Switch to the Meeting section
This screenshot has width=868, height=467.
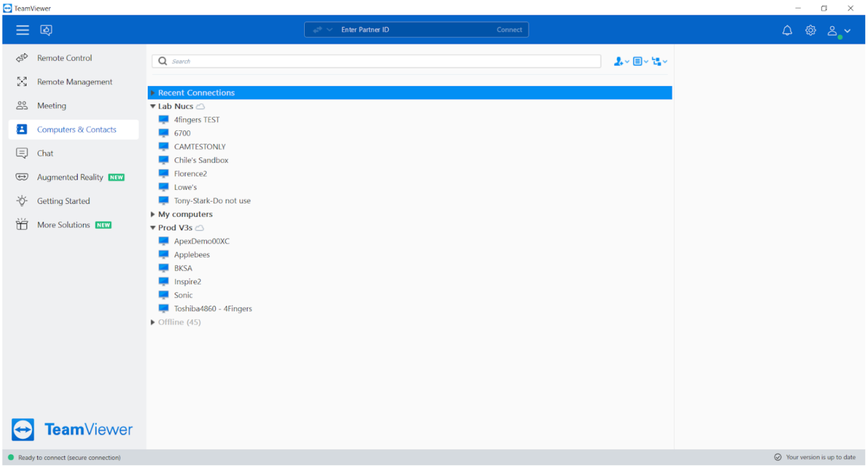pos(52,106)
